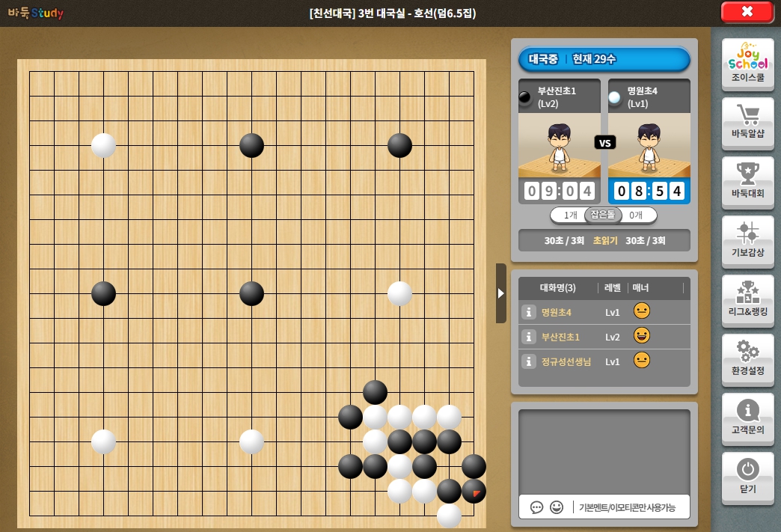Click the 잡은돌 captured stones button

tap(603, 215)
